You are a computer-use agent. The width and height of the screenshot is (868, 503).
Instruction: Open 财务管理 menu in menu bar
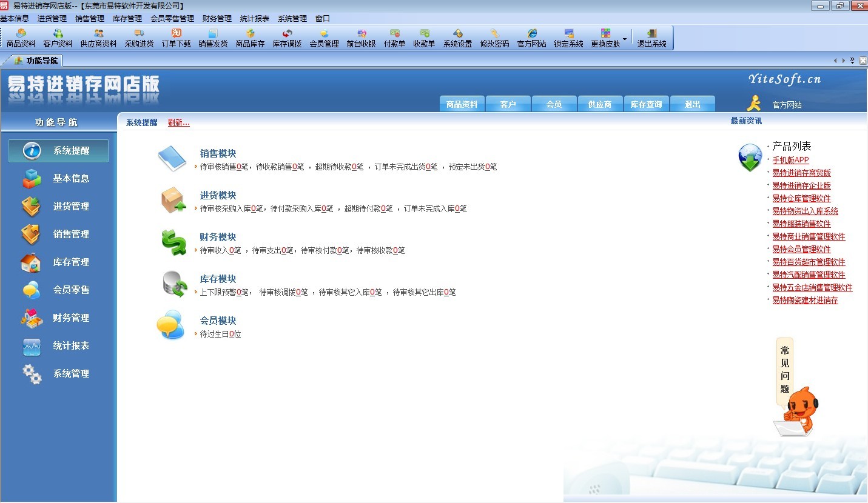(x=217, y=19)
